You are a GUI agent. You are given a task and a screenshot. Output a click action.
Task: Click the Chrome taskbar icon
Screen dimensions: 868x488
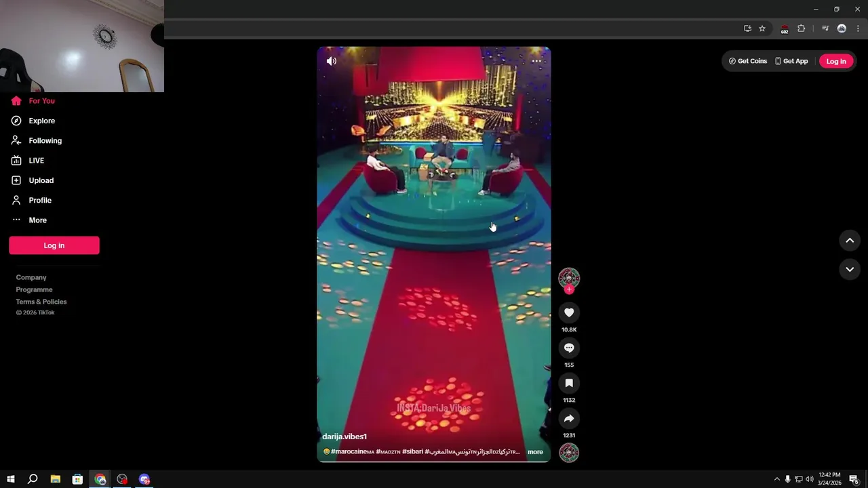tap(100, 479)
